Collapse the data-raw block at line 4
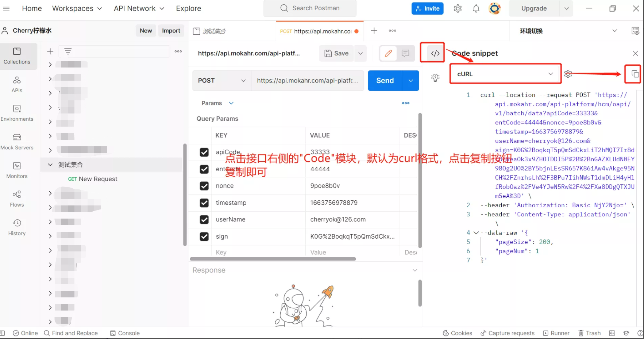 476,233
